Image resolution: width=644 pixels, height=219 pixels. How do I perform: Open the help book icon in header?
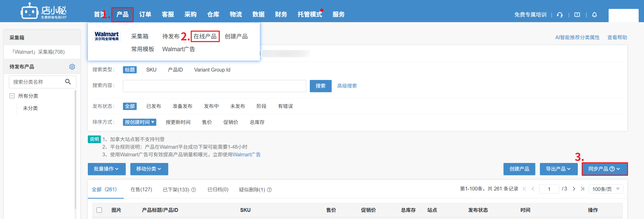pyautogui.click(x=577, y=15)
